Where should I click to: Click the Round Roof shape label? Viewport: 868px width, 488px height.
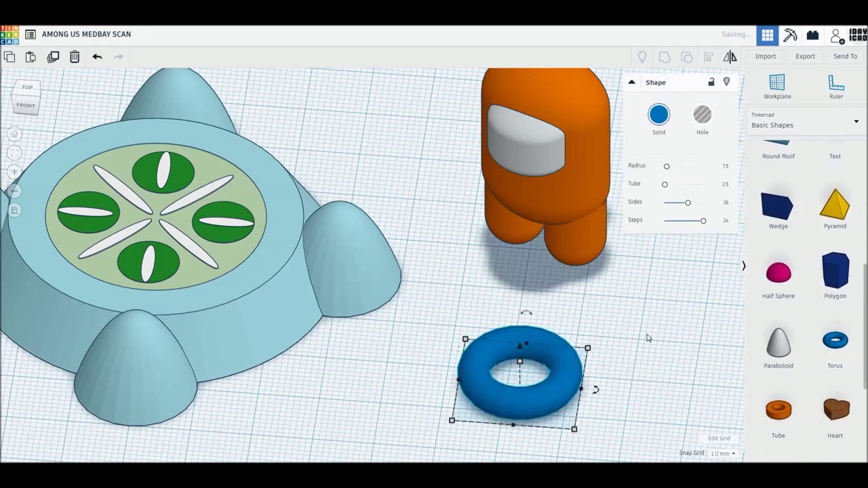pos(778,156)
